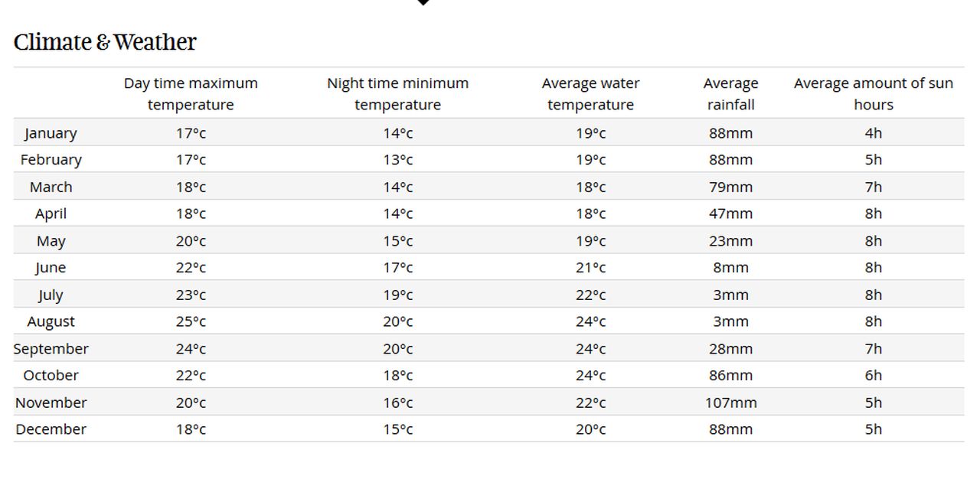The image size is (980, 489).
Task: Select the 86mm rainfall value for October
Action: 730,376
